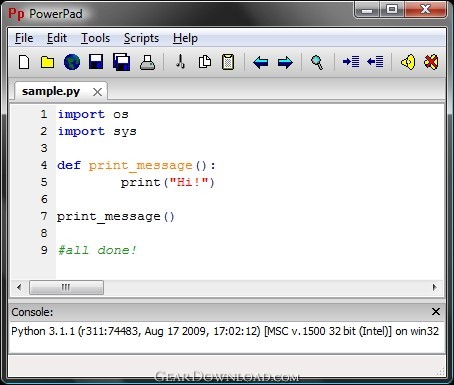Image resolution: width=454 pixels, height=385 pixels.
Task: Maximize the PowerPad window
Action: point(392,9)
